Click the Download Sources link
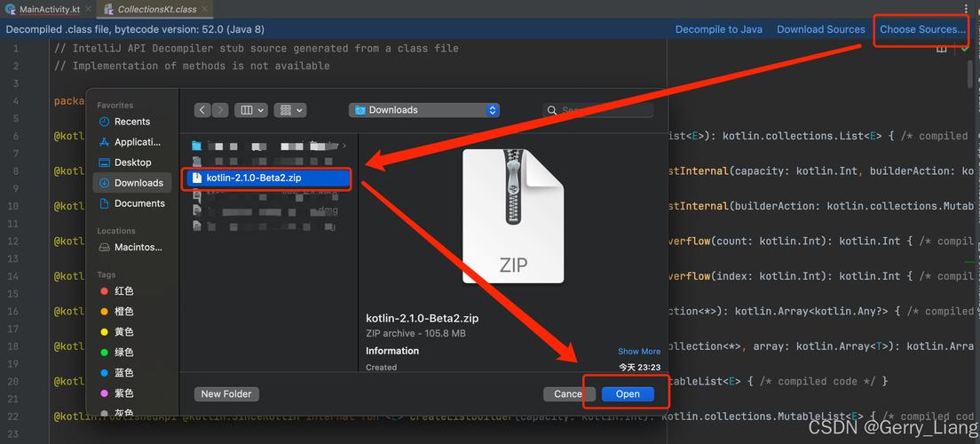The width and height of the screenshot is (980, 444). point(820,29)
